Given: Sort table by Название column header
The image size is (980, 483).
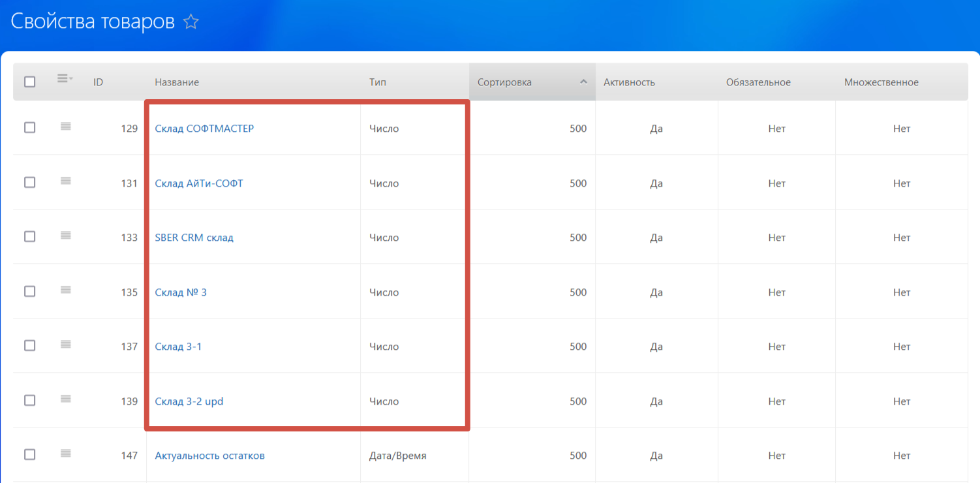Looking at the screenshot, I should tap(177, 82).
